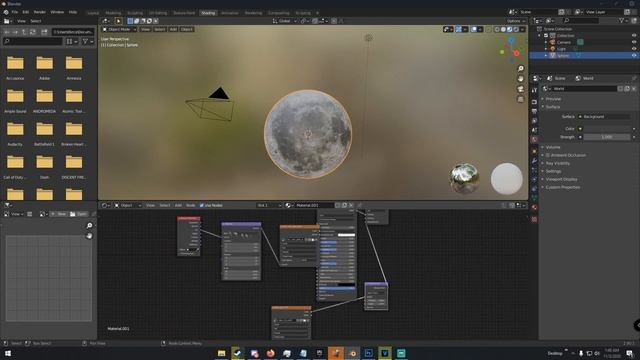Select the tweak select tool icon

118,21
